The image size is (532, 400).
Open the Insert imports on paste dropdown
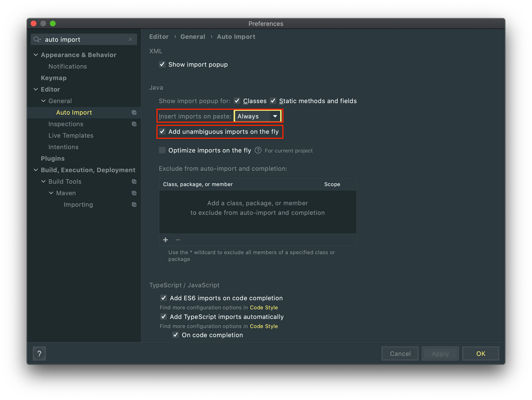258,116
